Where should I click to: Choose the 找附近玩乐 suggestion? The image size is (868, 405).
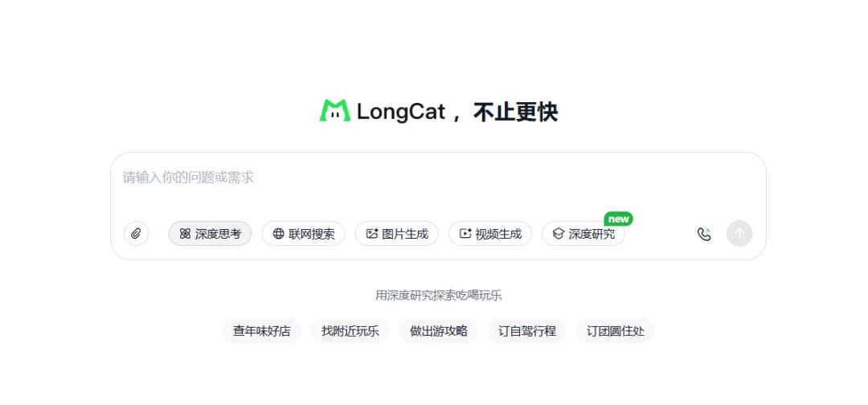350,331
